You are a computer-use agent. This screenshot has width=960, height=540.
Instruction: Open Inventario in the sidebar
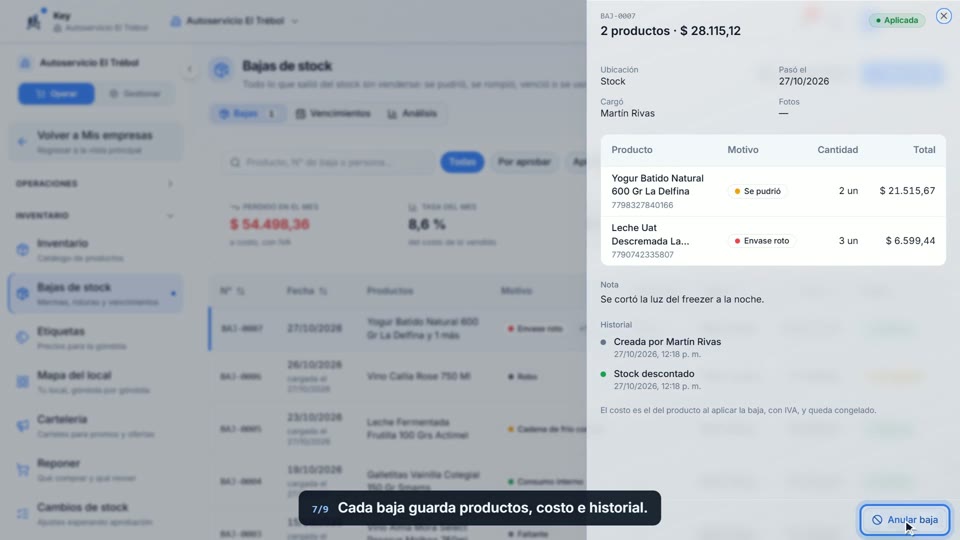tap(96, 250)
